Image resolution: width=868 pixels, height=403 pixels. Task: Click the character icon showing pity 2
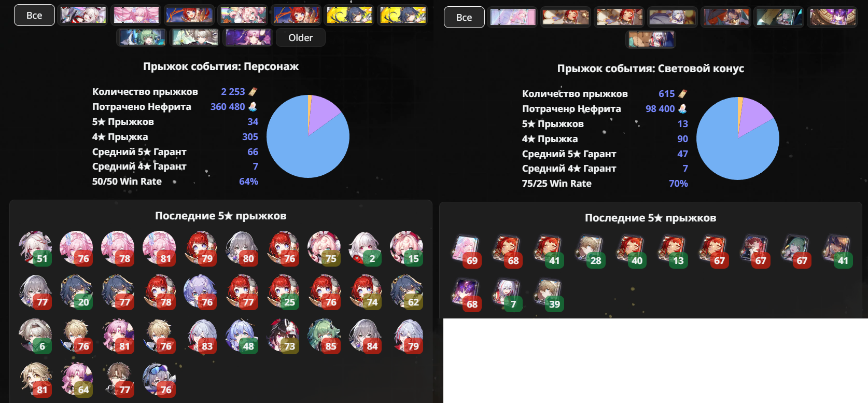tap(366, 248)
